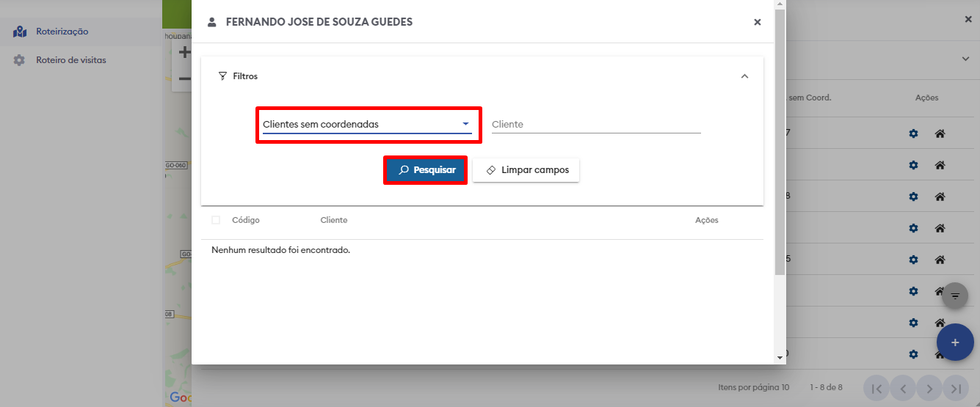Click the Código column header
This screenshot has height=407, width=980.
(x=246, y=220)
